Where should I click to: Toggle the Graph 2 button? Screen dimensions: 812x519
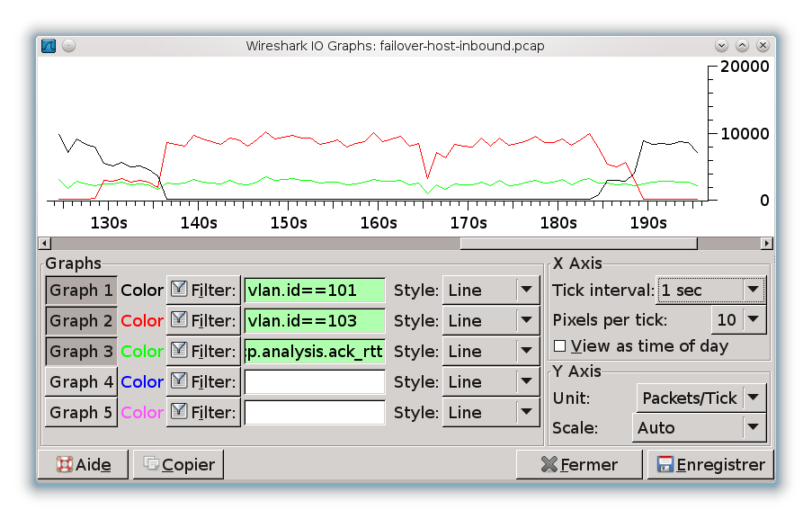click(81, 320)
